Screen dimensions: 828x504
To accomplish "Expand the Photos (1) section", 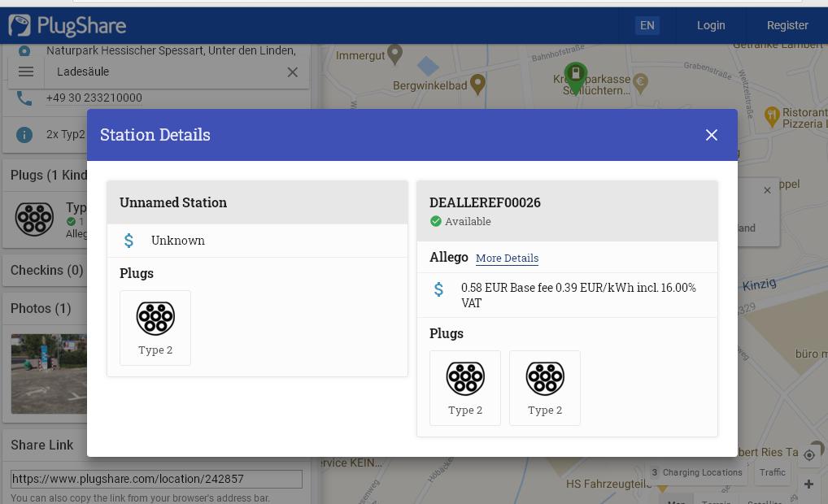I will click(x=41, y=308).
